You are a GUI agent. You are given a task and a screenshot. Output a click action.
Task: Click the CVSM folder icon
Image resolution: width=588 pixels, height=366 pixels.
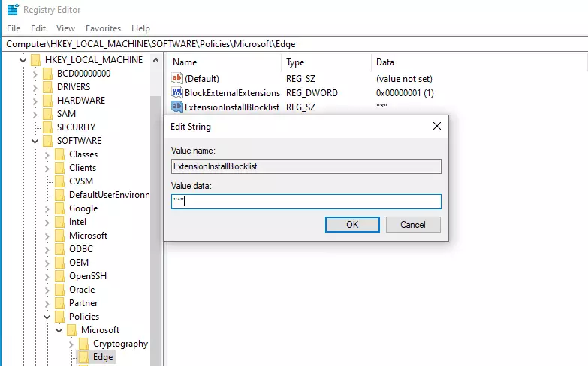click(x=59, y=181)
